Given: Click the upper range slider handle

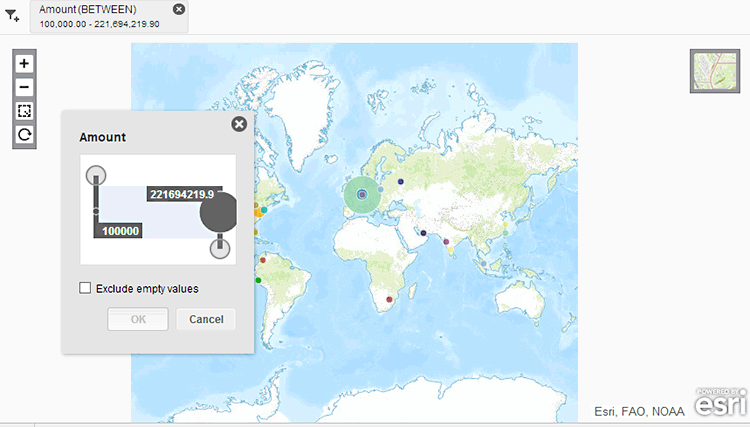Looking at the screenshot, I should [x=96, y=175].
